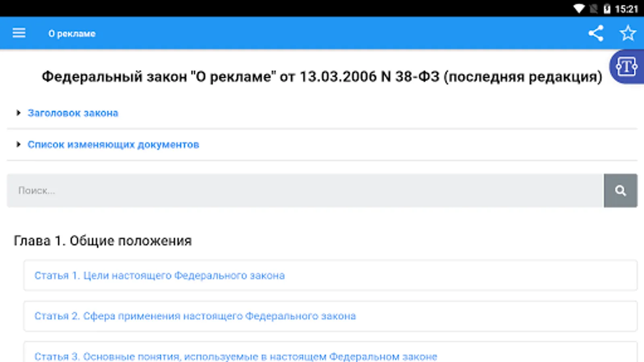Click the Заголовок закона link text
Viewport: 644px width, 362px height.
coord(73,113)
